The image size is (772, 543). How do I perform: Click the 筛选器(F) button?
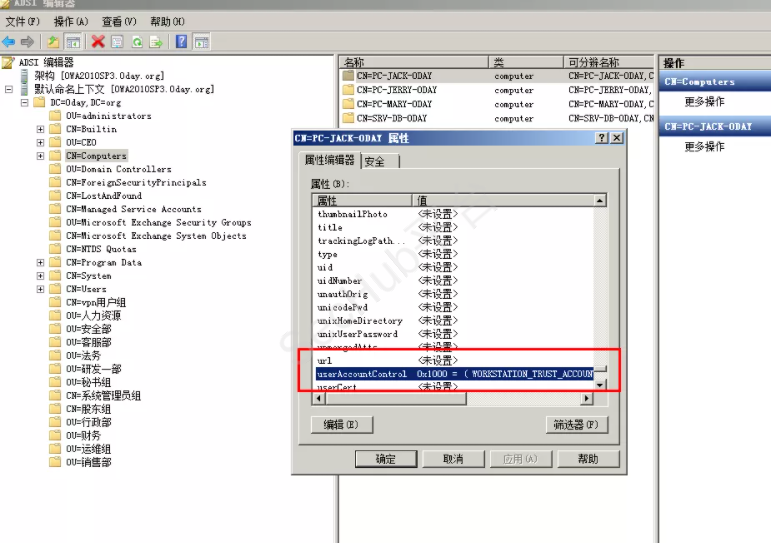pyautogui.click(x=575, y=425)
